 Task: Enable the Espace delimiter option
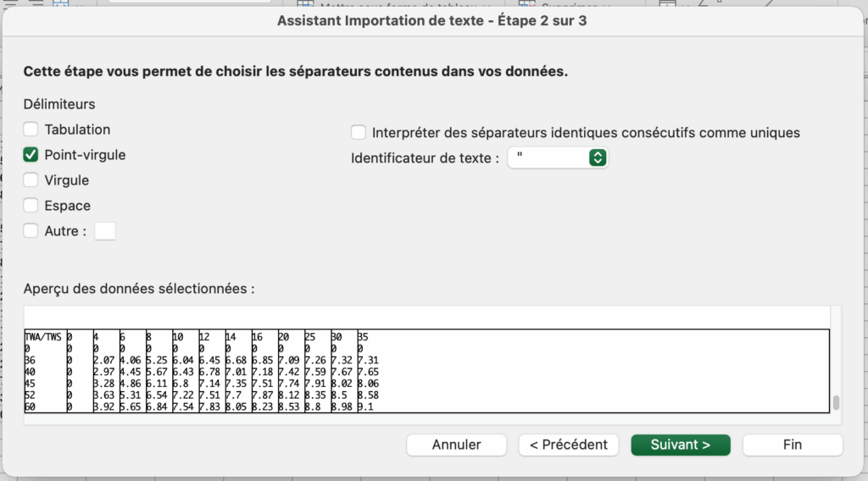(x=31, y=206)
